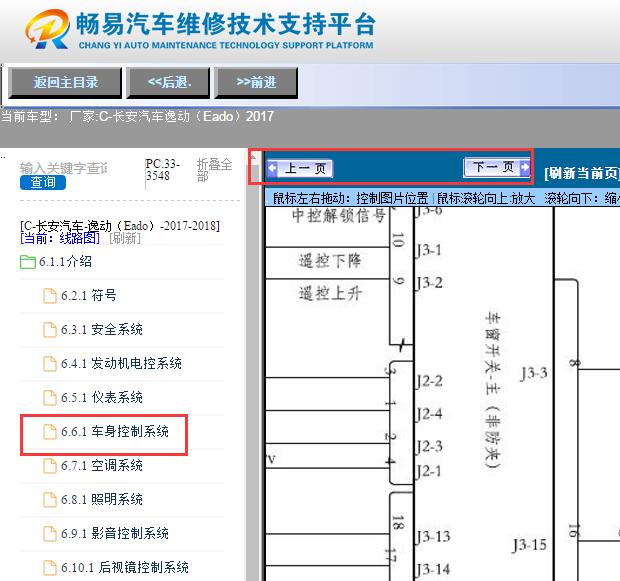Click the page icon beside 6.3.1 安全系统

tap(50, 330)
